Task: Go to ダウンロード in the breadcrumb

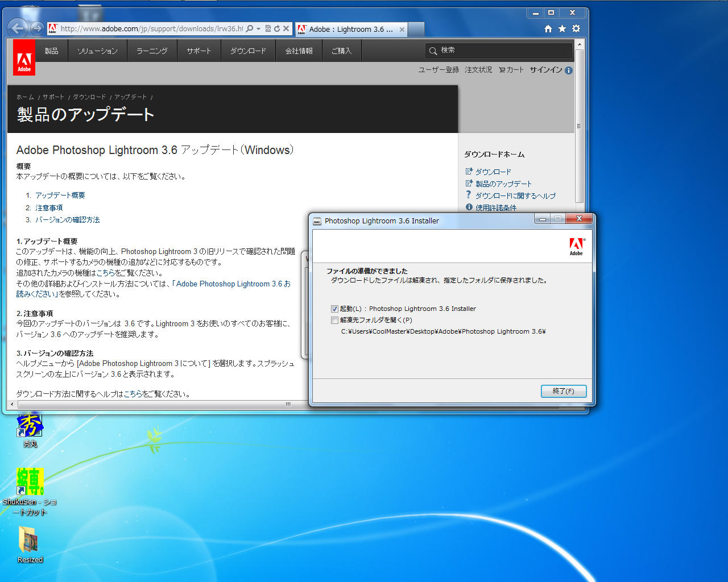Action: pos(89,97)
